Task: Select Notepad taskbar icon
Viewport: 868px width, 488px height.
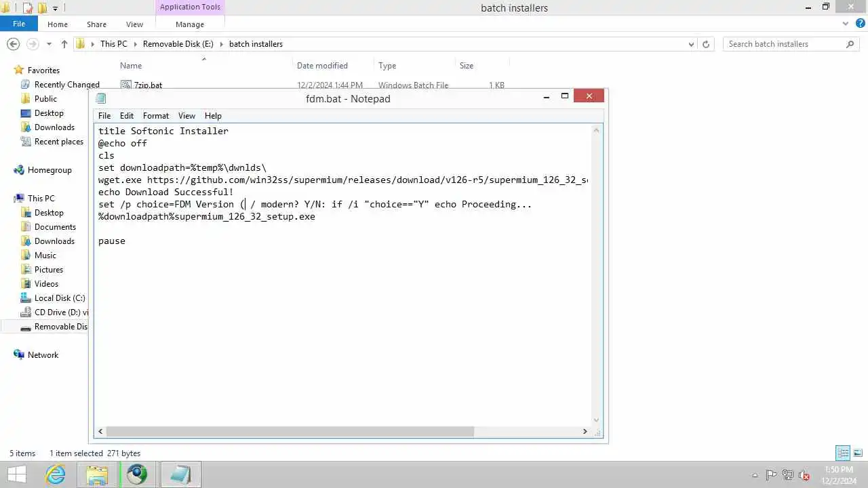Action: (x=180, y=474)
